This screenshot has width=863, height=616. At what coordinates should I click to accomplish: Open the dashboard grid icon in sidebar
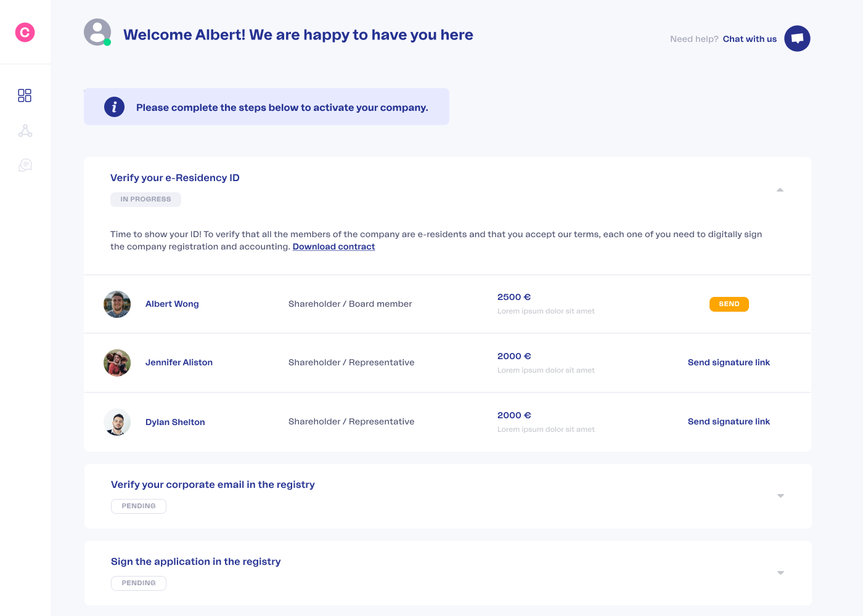tap(25, 95)
